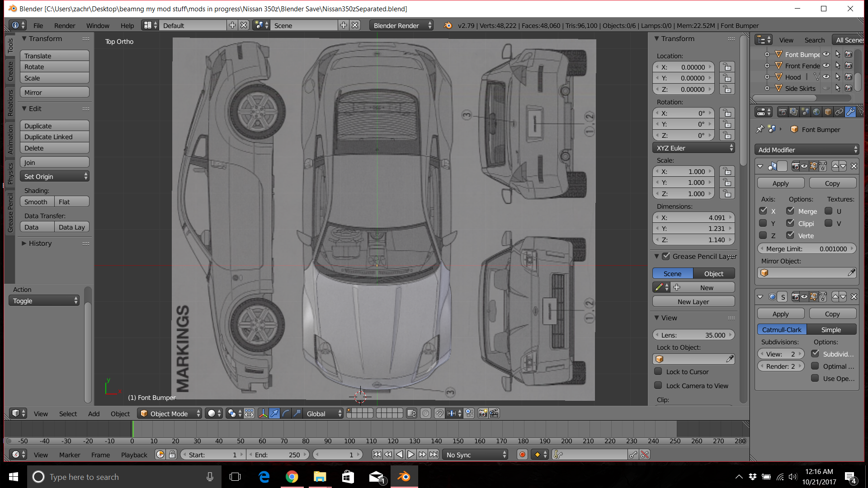The height and width of the screenshot is (488, 868).
Task: Toggle time range lock icon in timeline
Action: (172, 455)
